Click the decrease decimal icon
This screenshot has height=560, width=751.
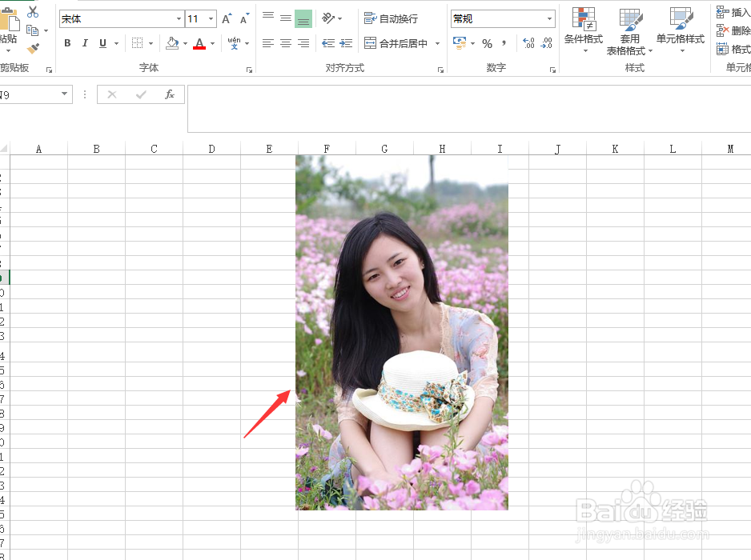(x=546, y=43)
